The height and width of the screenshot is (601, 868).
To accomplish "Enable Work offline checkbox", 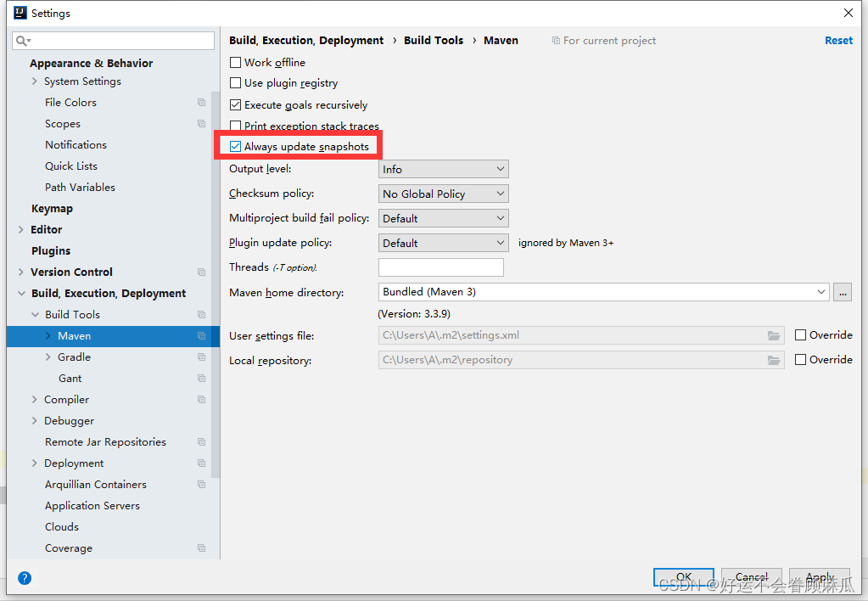I will (235, 63).
